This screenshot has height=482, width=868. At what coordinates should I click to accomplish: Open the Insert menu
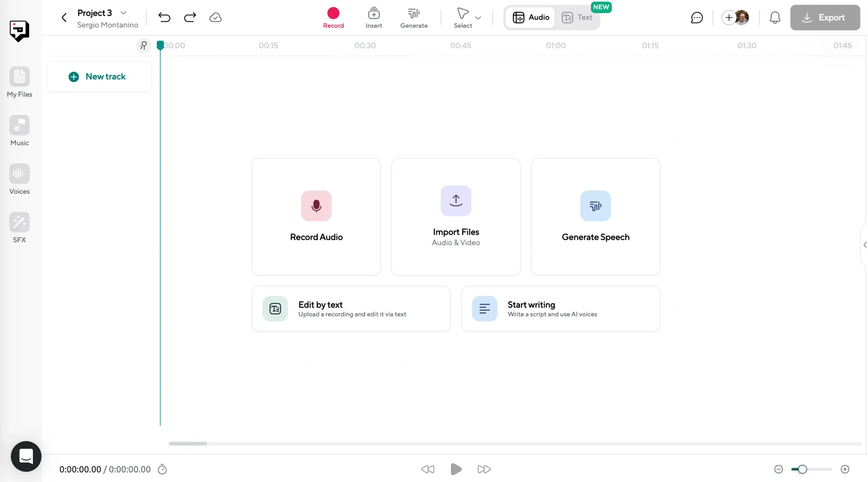(373, 17)
